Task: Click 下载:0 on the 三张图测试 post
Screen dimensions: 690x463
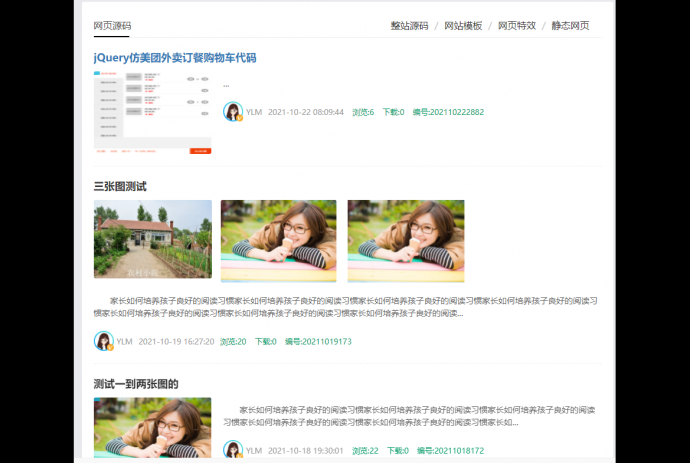Action: [266, 342]
